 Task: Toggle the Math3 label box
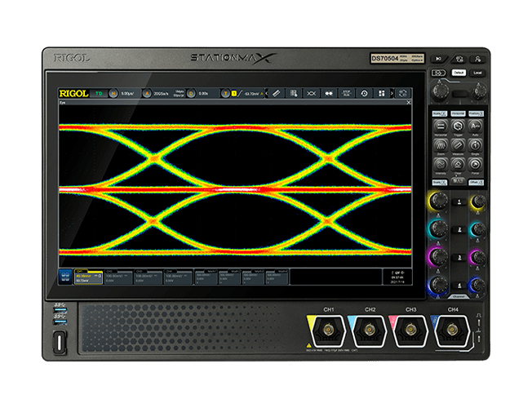[253, 277]
